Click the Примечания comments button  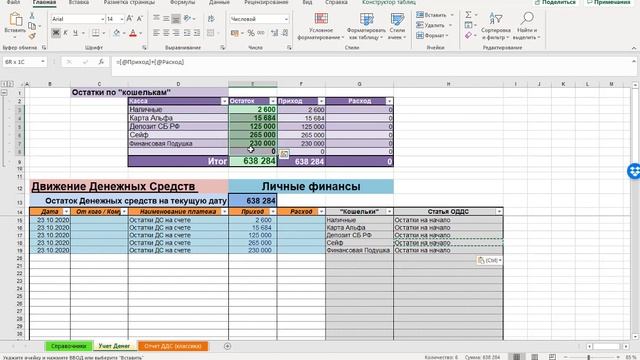[609, 2]
